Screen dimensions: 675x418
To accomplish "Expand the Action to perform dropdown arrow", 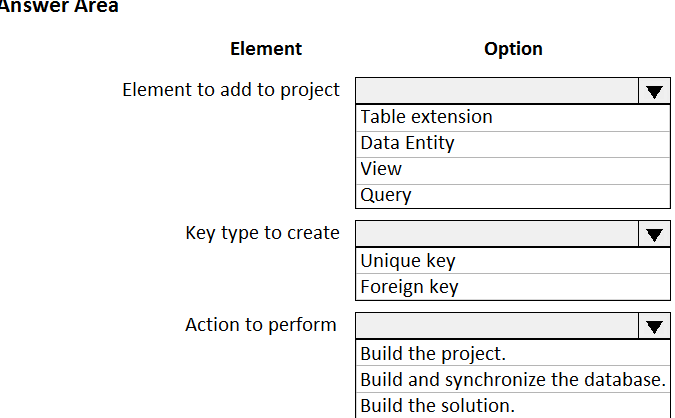I will tap(653, 326).
